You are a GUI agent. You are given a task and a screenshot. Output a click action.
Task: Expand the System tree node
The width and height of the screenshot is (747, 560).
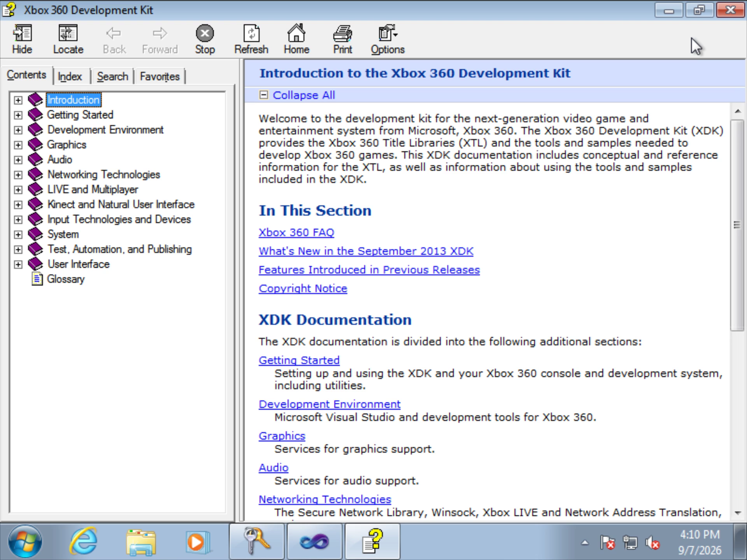(x=18, y=234)
